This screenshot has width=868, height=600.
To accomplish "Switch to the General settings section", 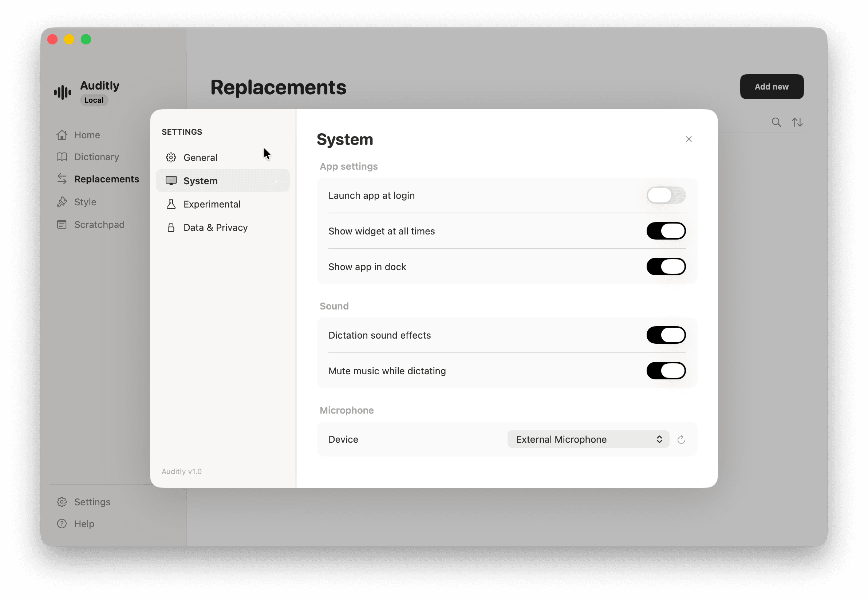I will click(x=200, y=157).
